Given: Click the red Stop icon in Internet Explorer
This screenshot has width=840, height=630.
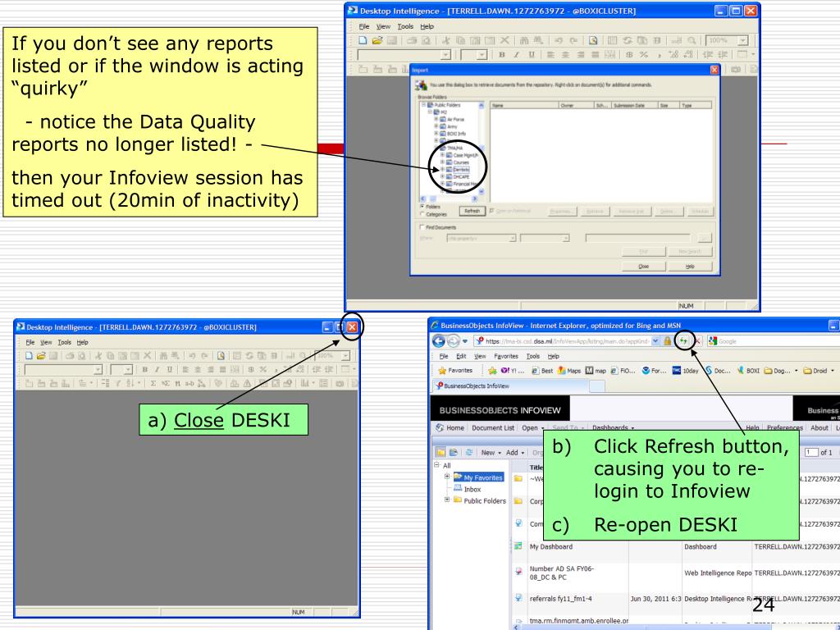Looking at the screenshot, I should point(697,340).
